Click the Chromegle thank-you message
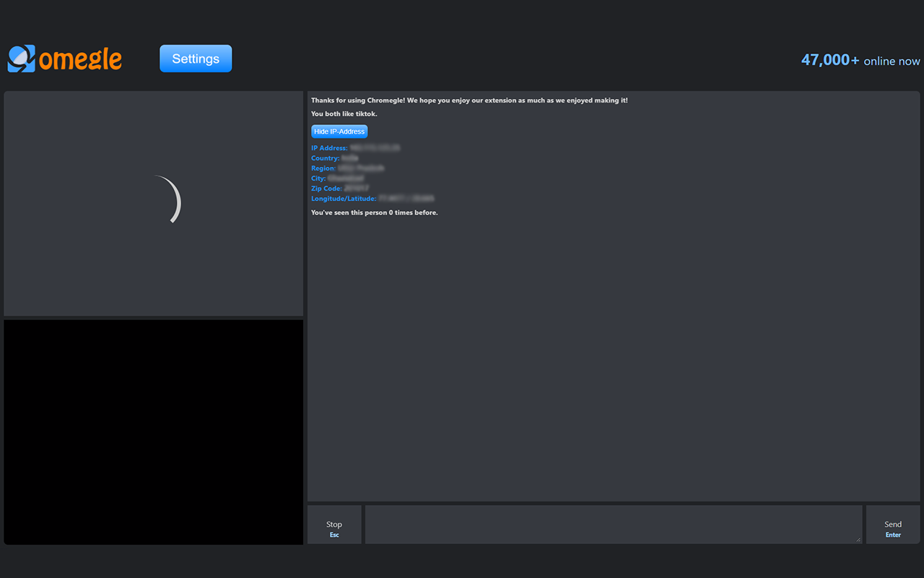 (x=469, y=100)
